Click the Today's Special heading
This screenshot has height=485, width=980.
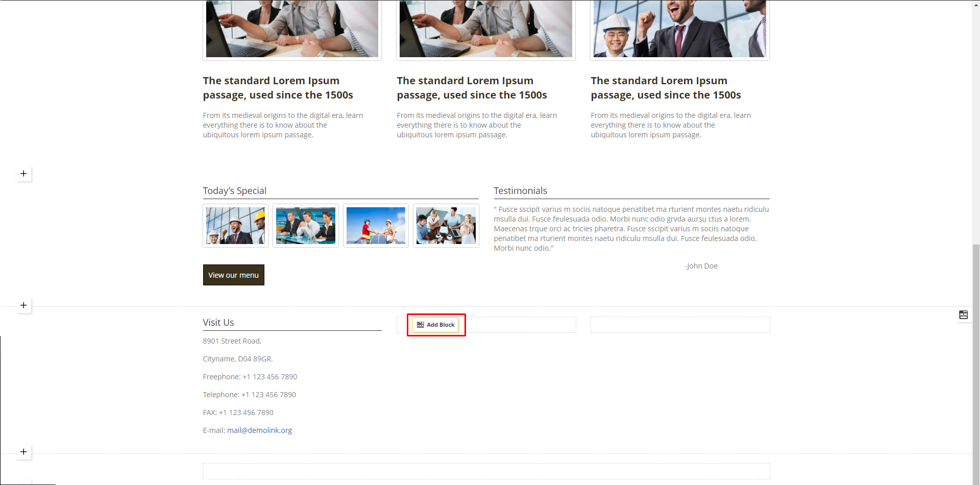[x=235, y=191]
